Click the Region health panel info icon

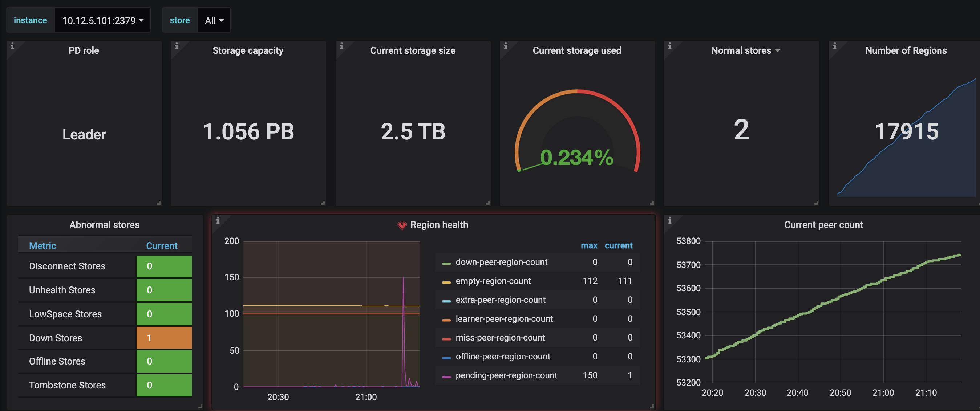click(x=218, y=220)
